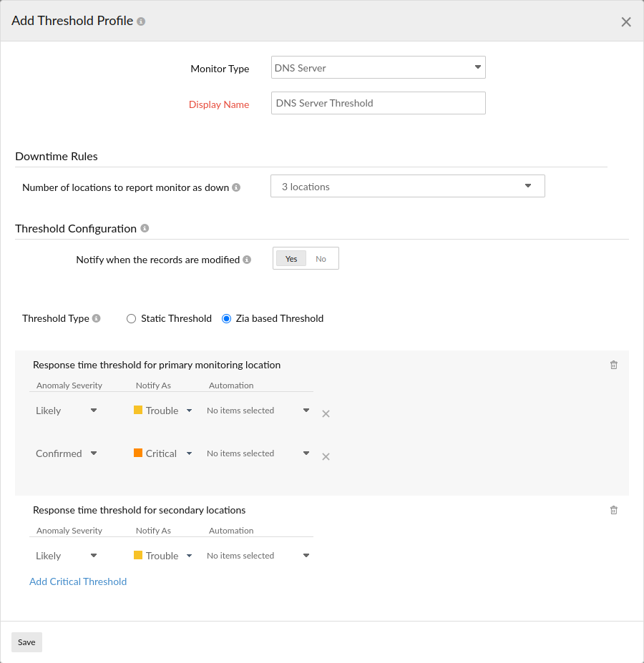Click info icon next to Threshold Configuration

pos(145,229)
